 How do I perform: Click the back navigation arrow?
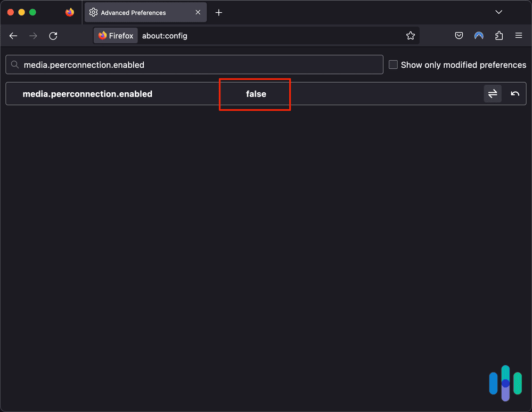(x=13, y=36)
